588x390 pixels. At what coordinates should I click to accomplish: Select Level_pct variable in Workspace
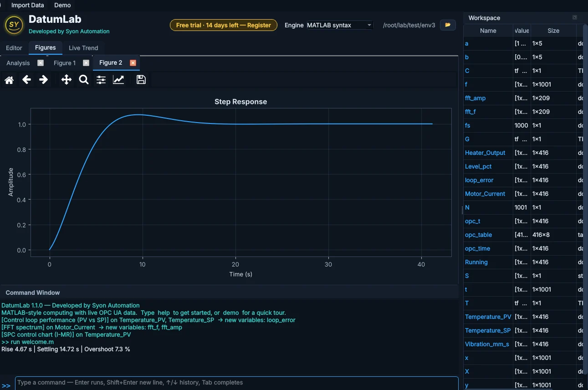tap(478, 166)
